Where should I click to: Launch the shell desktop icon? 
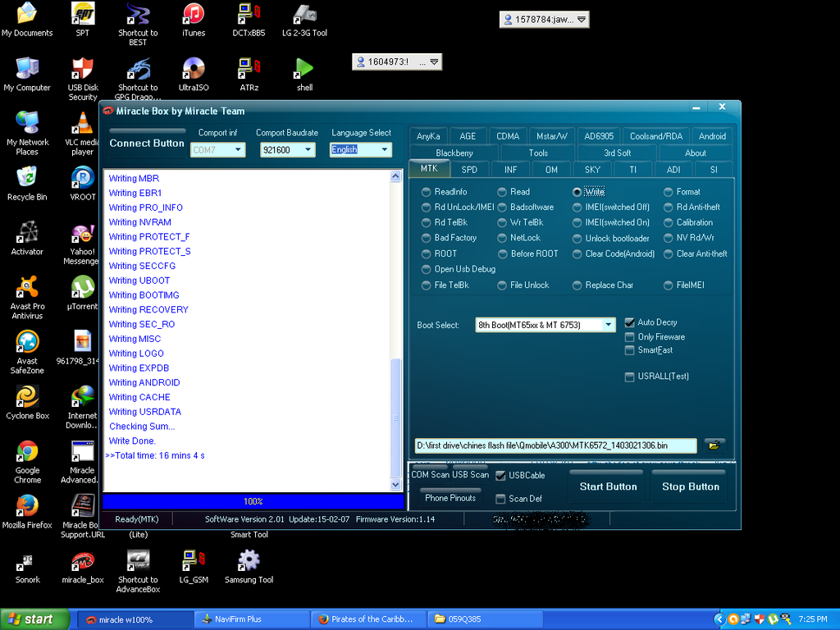(304, 74)
